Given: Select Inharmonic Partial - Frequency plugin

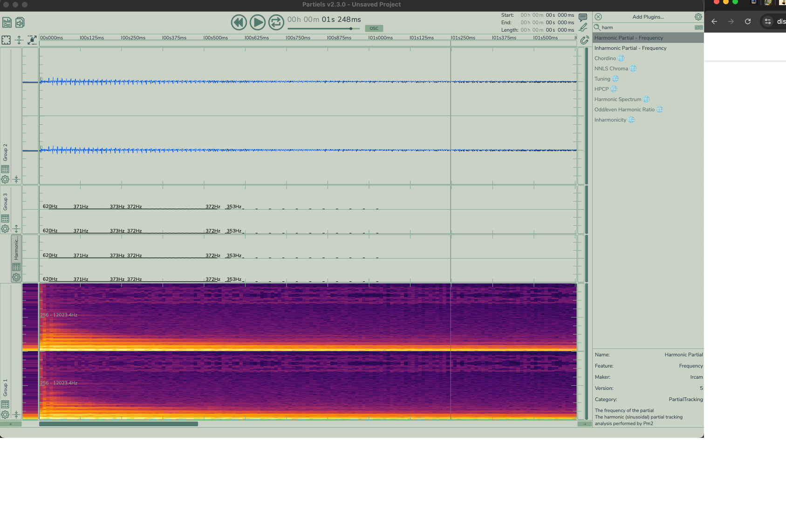Looking at the screenshot, I should pyautogui.click(x=630, y=48).
